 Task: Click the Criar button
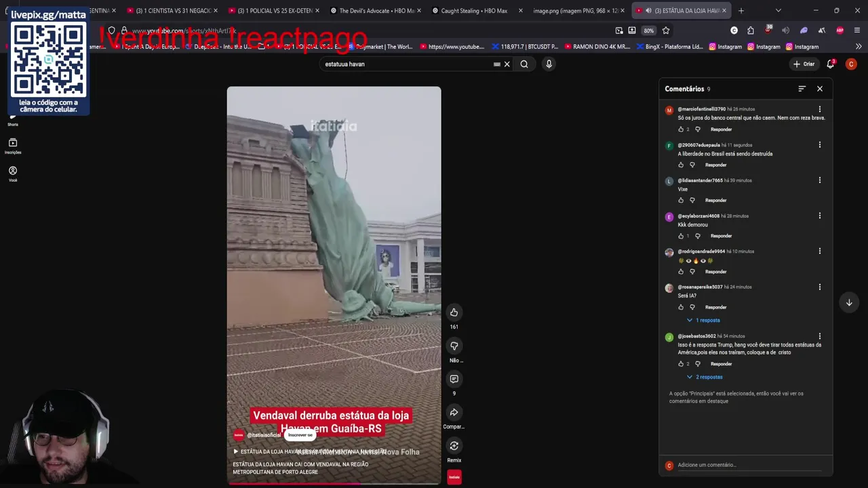(x=804, y=64)
